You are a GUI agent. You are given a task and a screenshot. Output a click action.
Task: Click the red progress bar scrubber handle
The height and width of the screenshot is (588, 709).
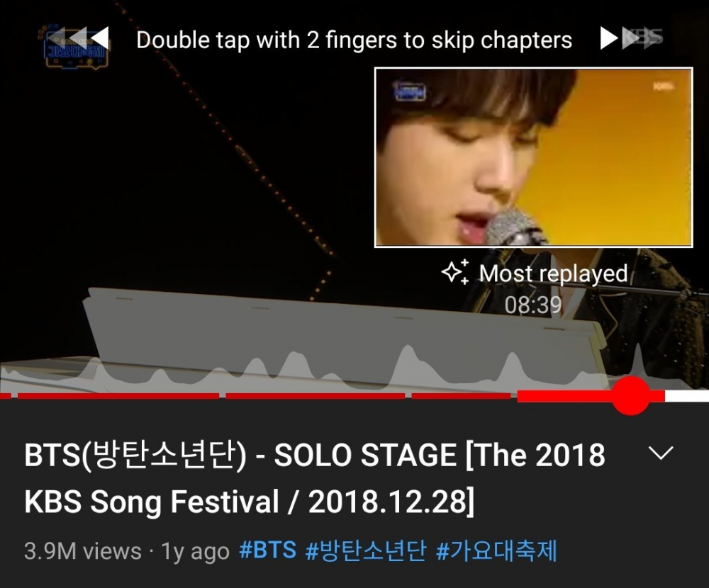pyautogui.click(x=631, y=396)
